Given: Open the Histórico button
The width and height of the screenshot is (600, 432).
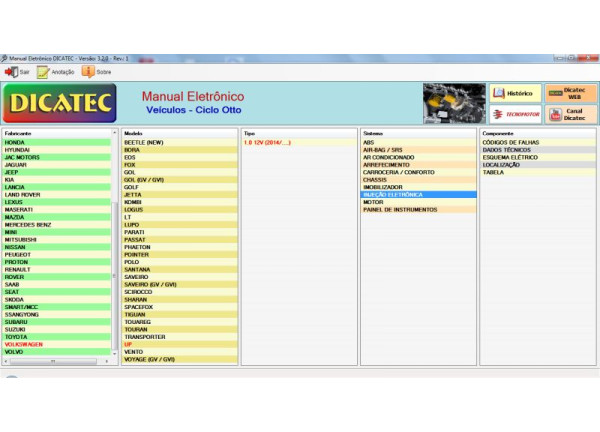Looking at the screenshot, I should tap(514, 93).
